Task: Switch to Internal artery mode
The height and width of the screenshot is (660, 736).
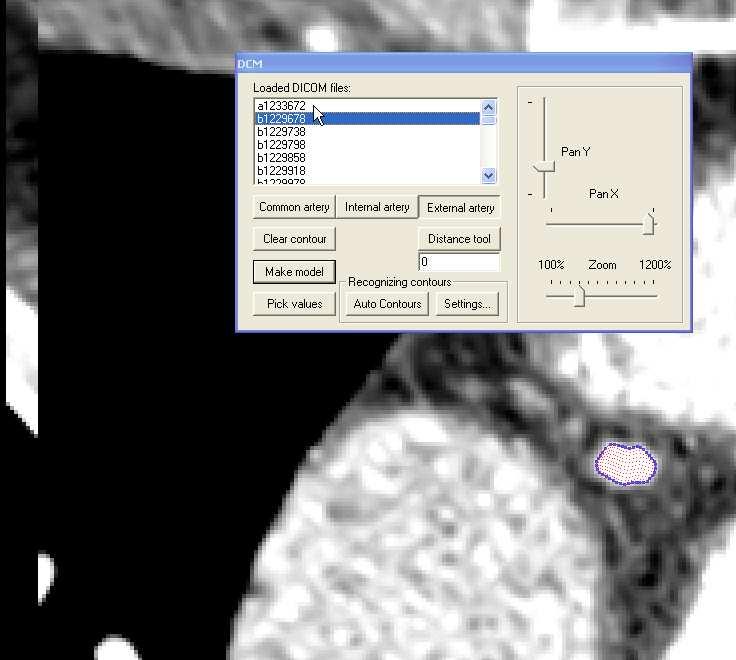Action: [377, 207]
